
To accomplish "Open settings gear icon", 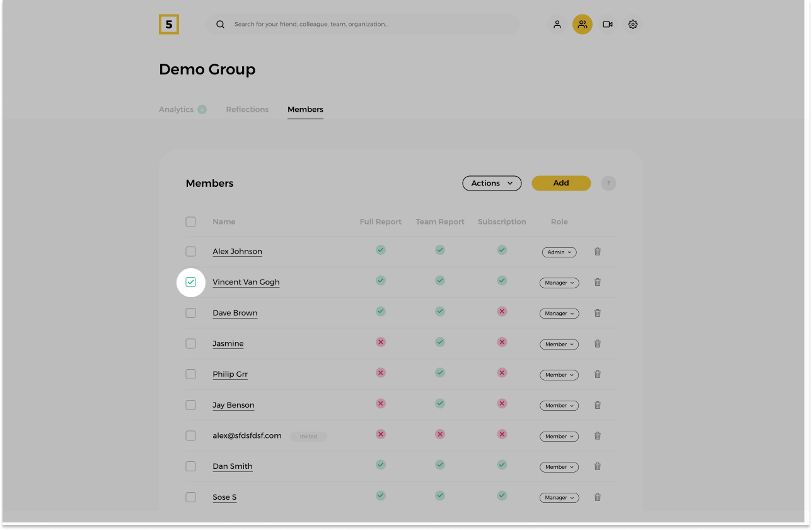I will coord(632,25).
